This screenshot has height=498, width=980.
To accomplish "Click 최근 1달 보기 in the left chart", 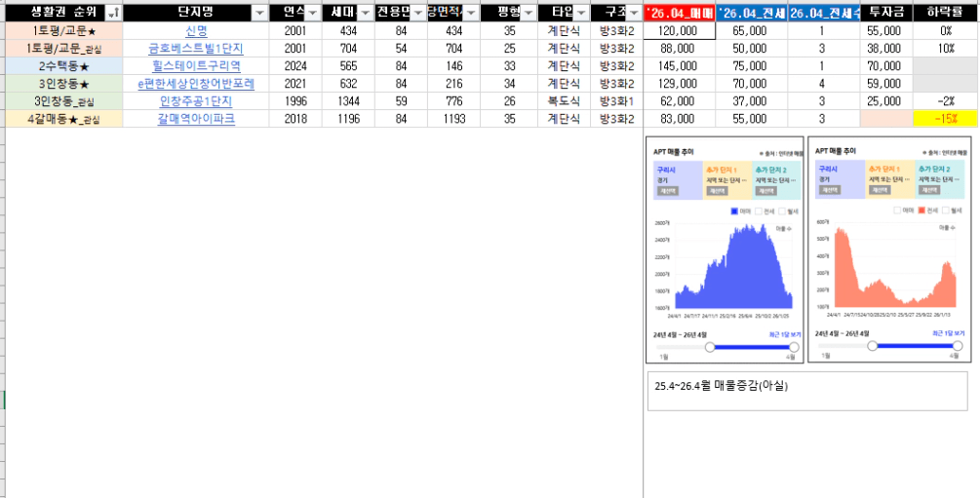I will pyautogui.click(x=783, y=333).
